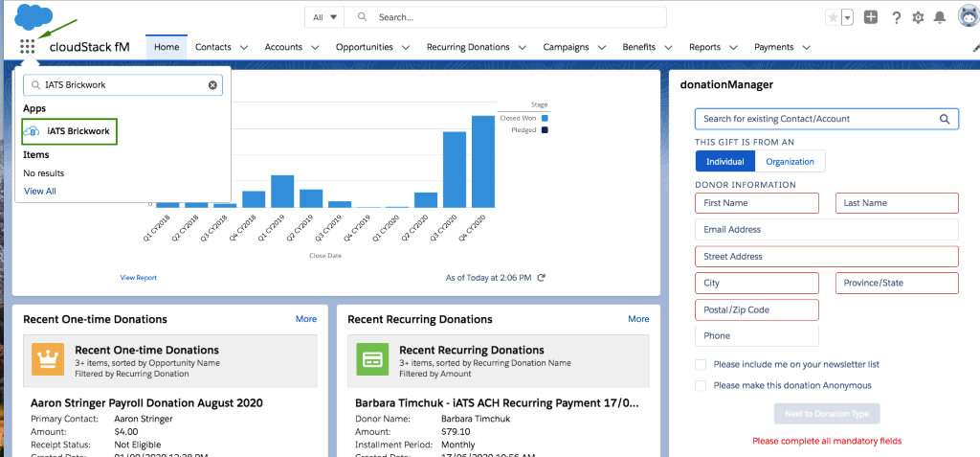This screenshot has height=457, width=980.
Task: Click the Postal/Zip Code field
Action: pos(757,309)
